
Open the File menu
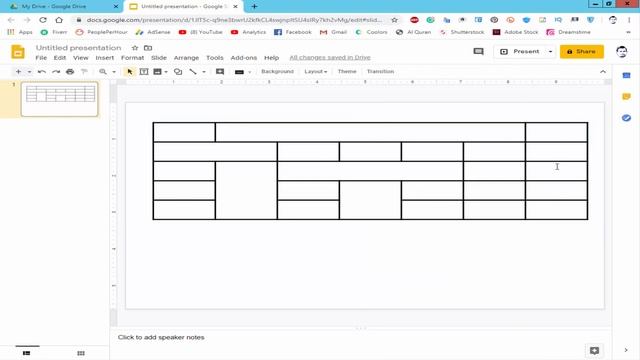pos(41,58)
